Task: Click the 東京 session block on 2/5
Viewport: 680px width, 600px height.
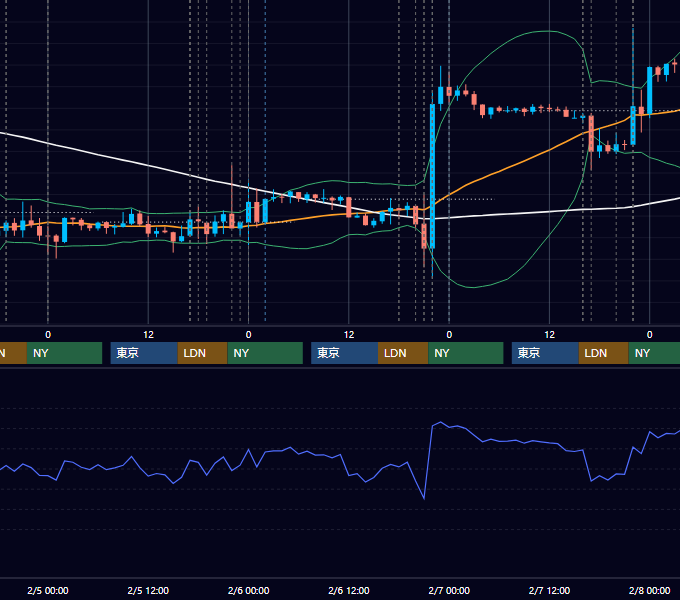Action: pyautogui.click(x=144, y=353)
